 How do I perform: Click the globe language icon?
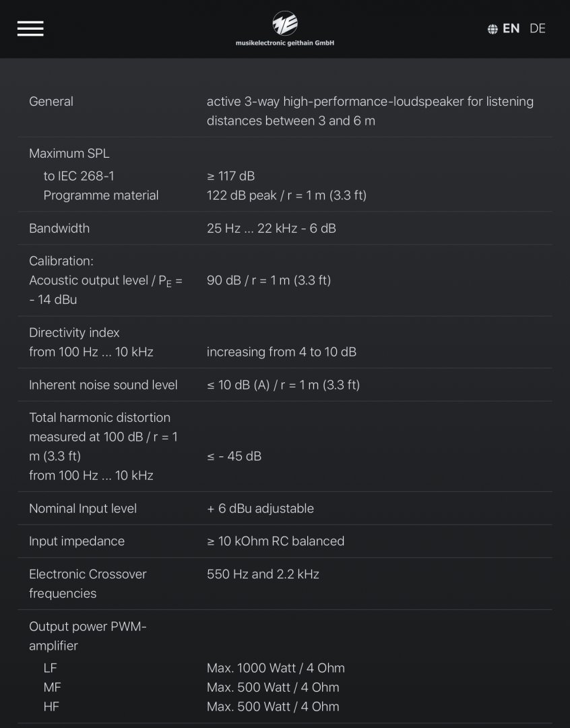coord(493,29)
